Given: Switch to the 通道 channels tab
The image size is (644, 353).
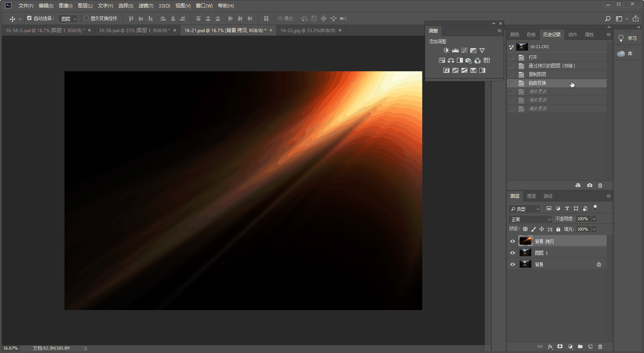Looking at the screenshot, I should [x=531, y=196].
